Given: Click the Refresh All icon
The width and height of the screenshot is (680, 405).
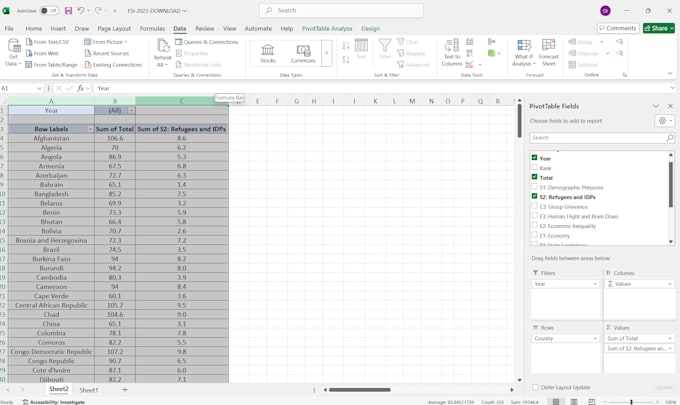Looking at the screenshot, I should (x=163, y=46).
